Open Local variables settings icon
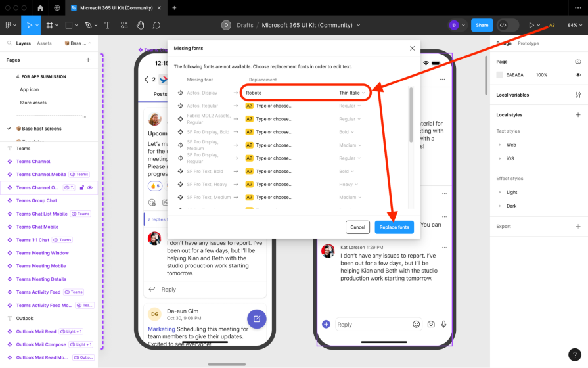This screenshot has height=368, width=588. [577, 95]
